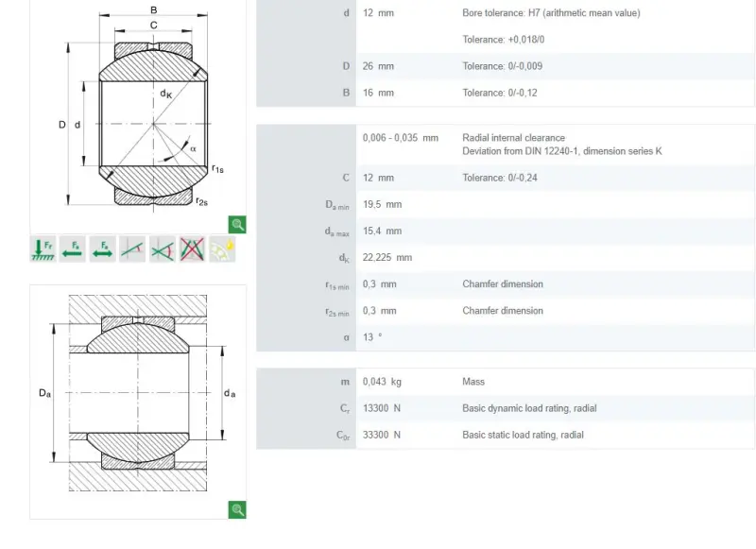This screenshot has width=756, height=549.
Task: Click the double-direction axial load Fa icon
Action: (103, 249)
